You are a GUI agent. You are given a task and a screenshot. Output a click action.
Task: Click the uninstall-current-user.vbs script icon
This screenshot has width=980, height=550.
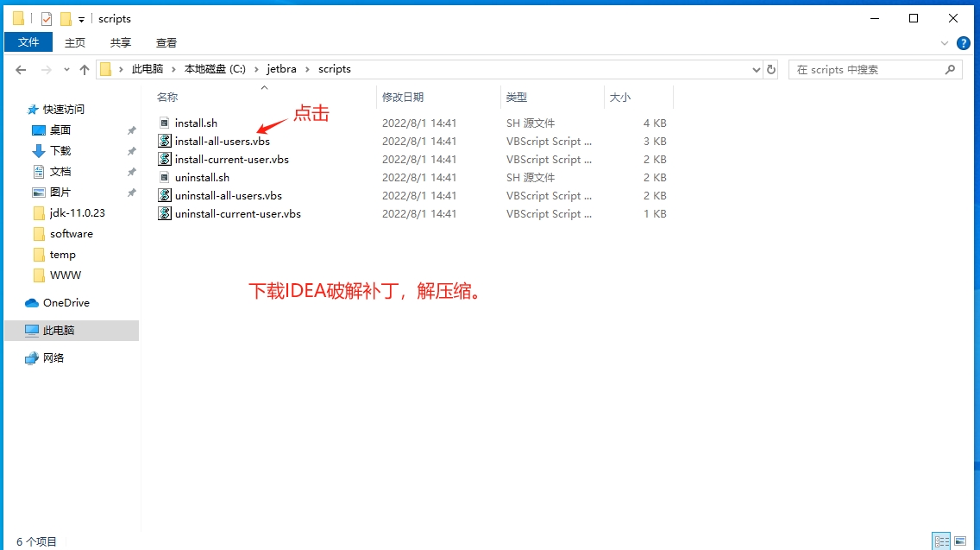[x=165, y=214]
